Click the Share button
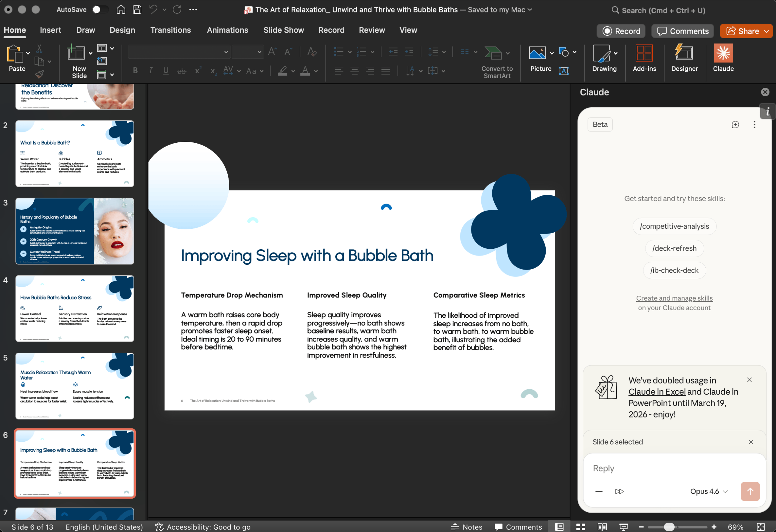This screenshot has width=776, height=532. (x=746, y=31)
